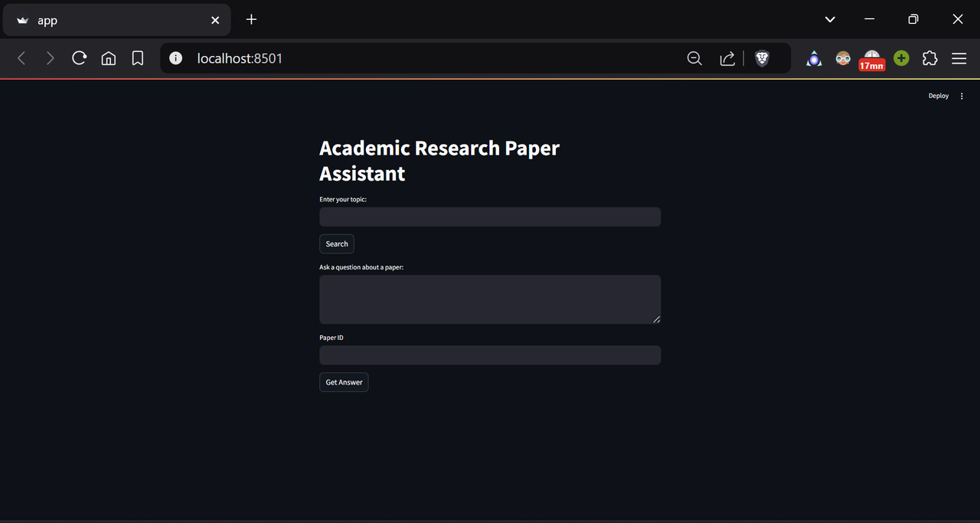The image size is (980, 523).
Task: Click the Search button
Action: [x=337, y=244]
